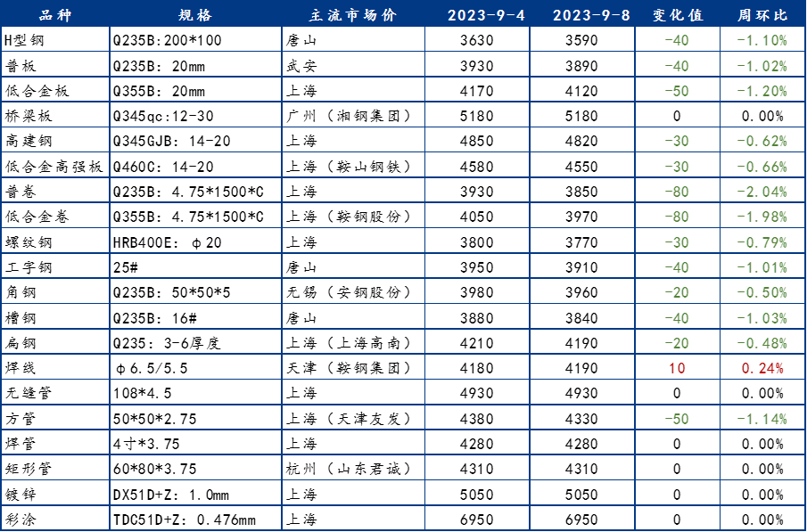The image size is (807, 532).
Task: Click the 品种 column header
Action: [x=55, y=14]
